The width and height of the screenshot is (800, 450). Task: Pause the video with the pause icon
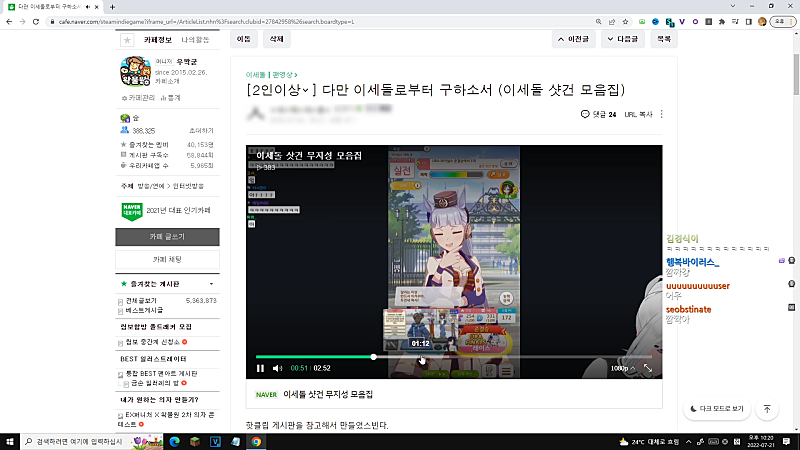pyautogui.click(x=260, y=368)
